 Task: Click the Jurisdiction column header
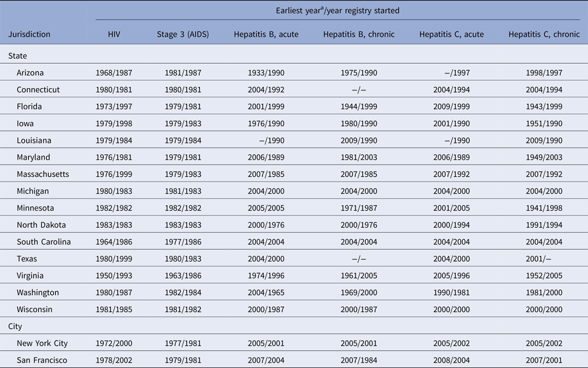pyautogui.click(x=29, y=35)
